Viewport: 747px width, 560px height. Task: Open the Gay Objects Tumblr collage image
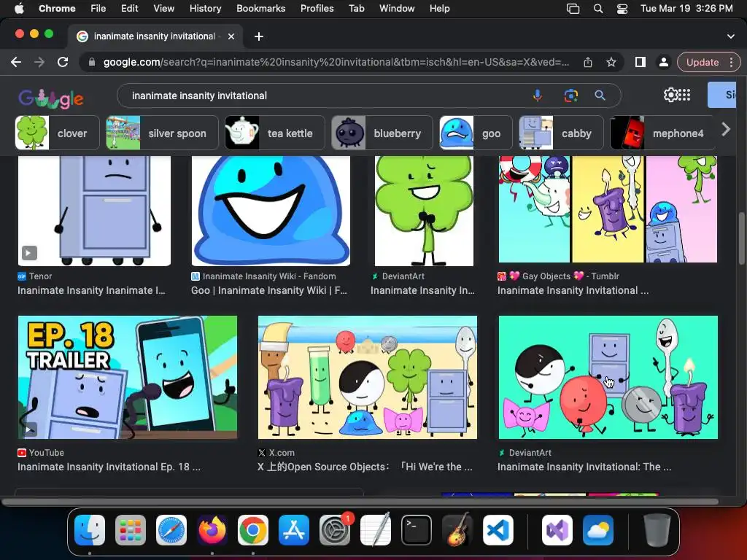click(608, 209)
